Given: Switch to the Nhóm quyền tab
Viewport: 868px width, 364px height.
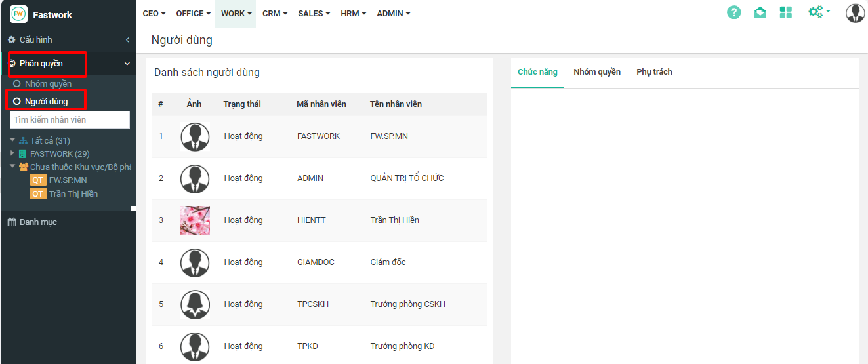Looking at the screenshot, I should click(596, 72).
